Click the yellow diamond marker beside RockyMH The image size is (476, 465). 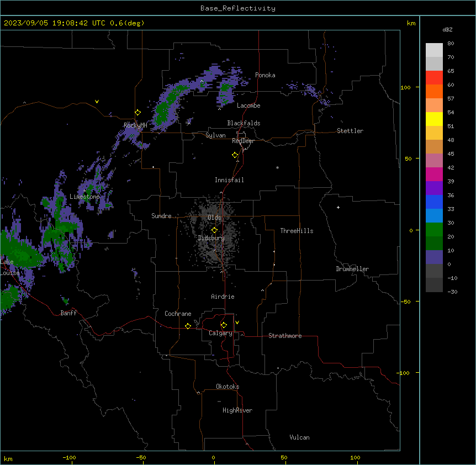138,113
